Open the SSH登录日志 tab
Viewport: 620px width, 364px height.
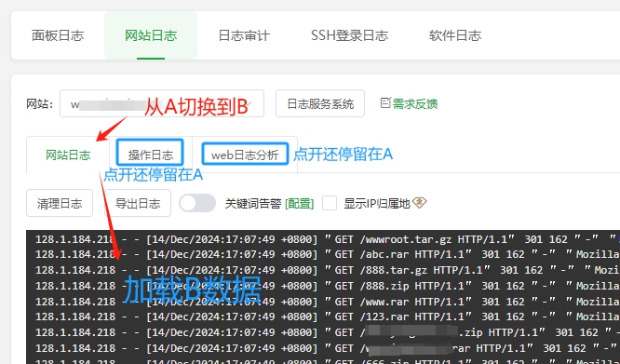(x=349, y=35)
